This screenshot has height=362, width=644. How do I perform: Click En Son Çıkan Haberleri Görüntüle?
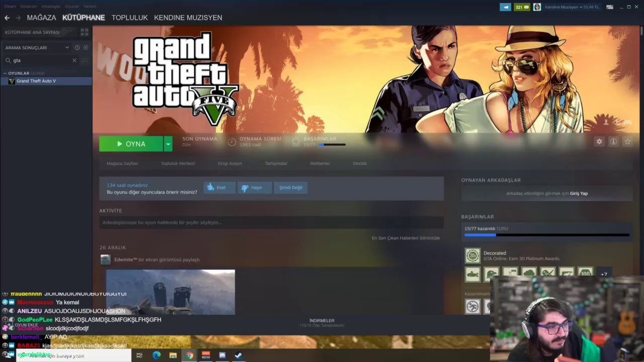(x=406, y=238)
